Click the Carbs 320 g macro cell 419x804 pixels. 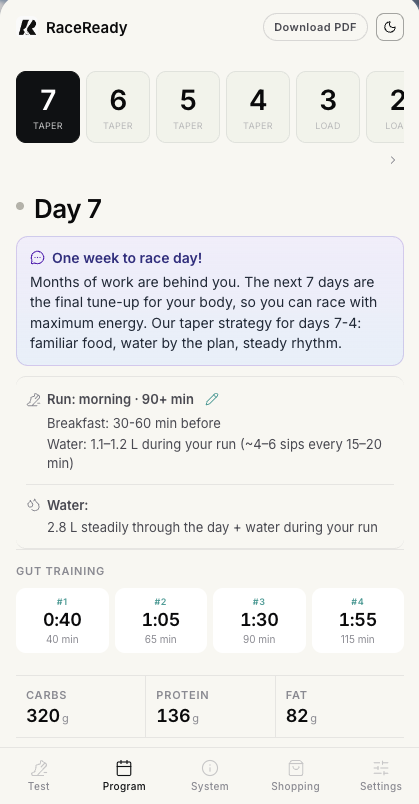81,707
